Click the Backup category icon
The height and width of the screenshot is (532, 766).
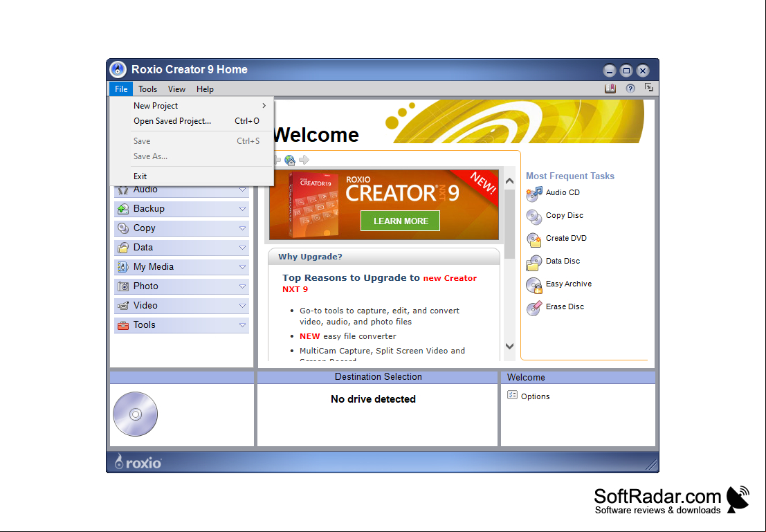tap(123, 209)
